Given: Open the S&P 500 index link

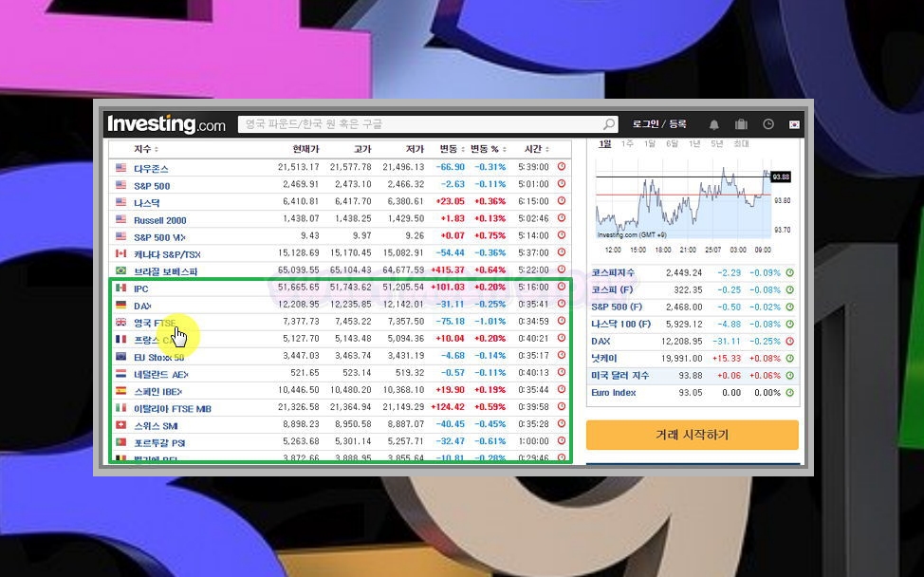Looking at the screenshot, I should coord(152,186).
